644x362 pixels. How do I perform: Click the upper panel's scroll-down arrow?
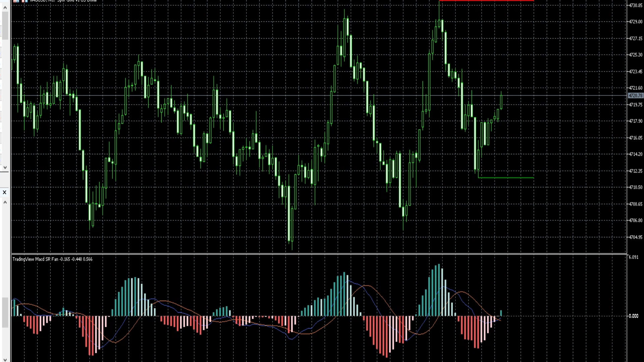pos(5,167)
